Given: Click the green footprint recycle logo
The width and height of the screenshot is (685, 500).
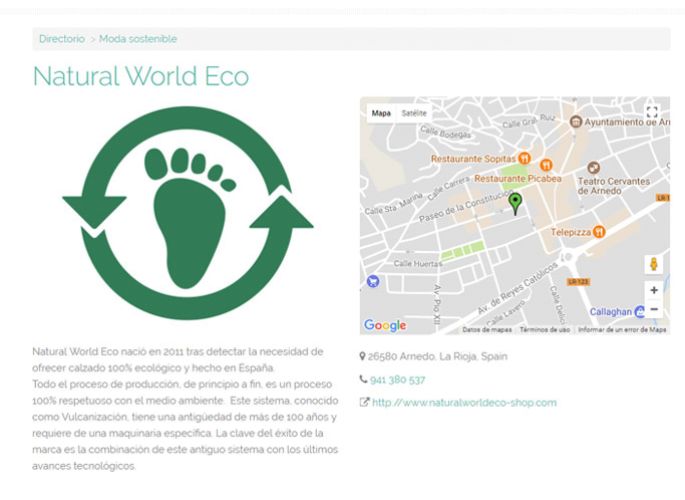Looking at the screenshot, I should point(188,213).
